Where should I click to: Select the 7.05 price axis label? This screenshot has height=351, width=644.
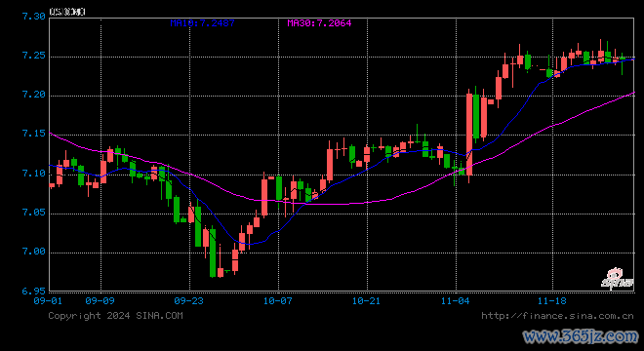pyautogui.click(x=34, y=213)
